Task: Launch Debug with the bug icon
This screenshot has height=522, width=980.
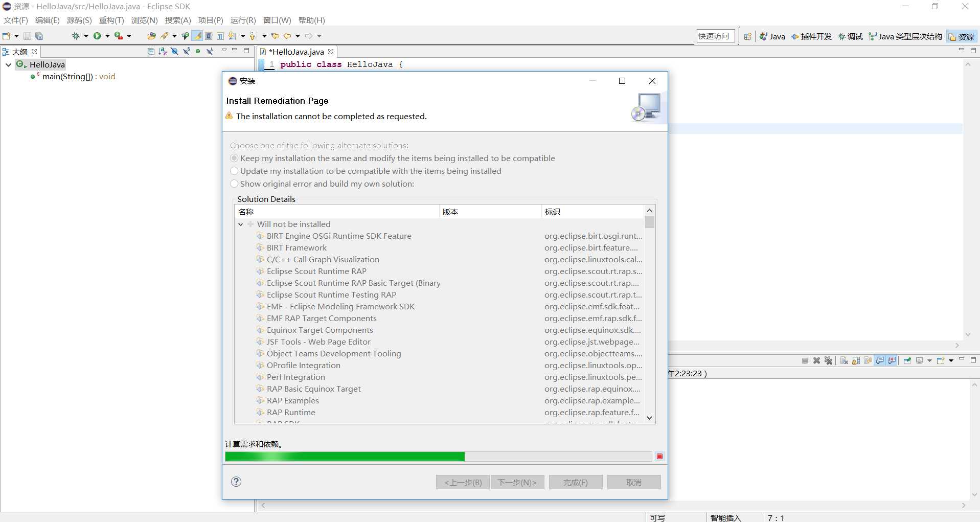Action: click(x=76, y=36)
